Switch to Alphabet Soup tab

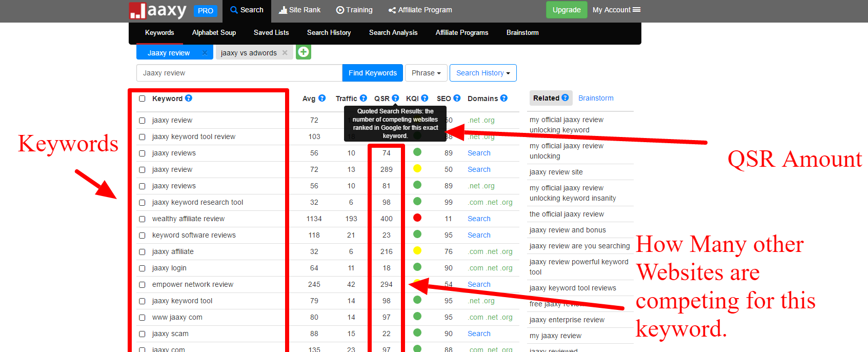pos(214,32)
